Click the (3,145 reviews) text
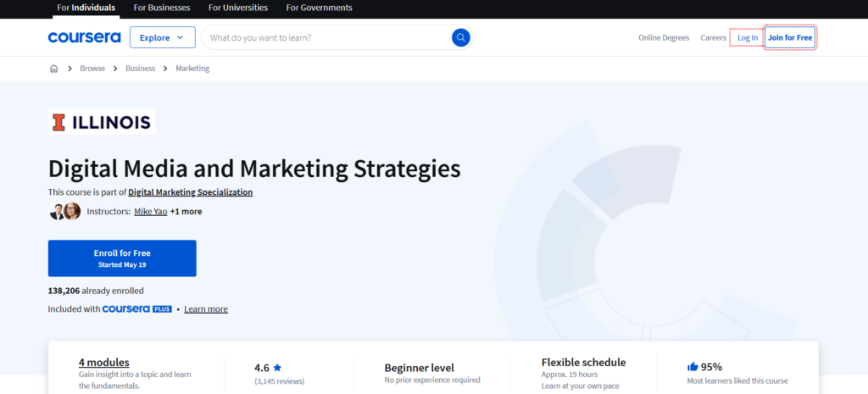The width and height of the screenshot is (868, 394). coord(280,381)
